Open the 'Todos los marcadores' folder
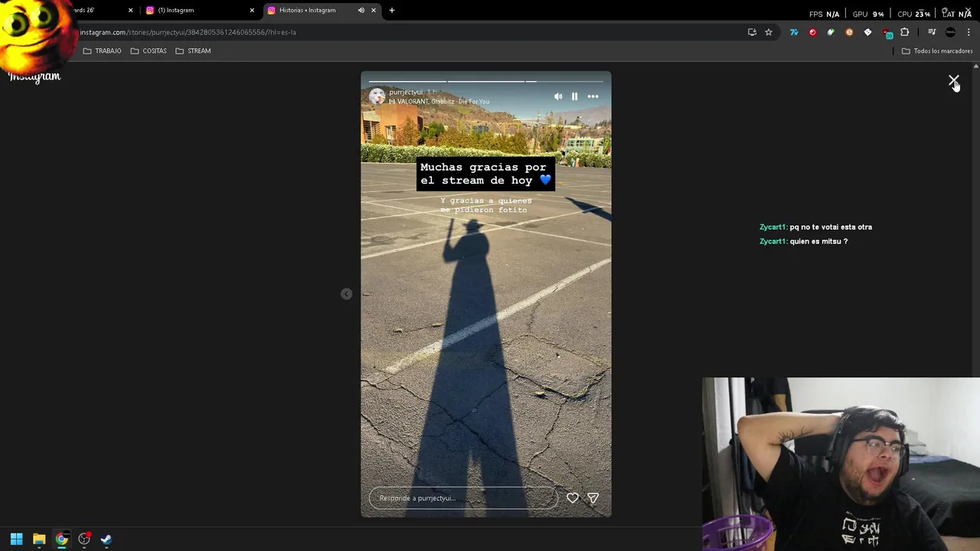 937,51
